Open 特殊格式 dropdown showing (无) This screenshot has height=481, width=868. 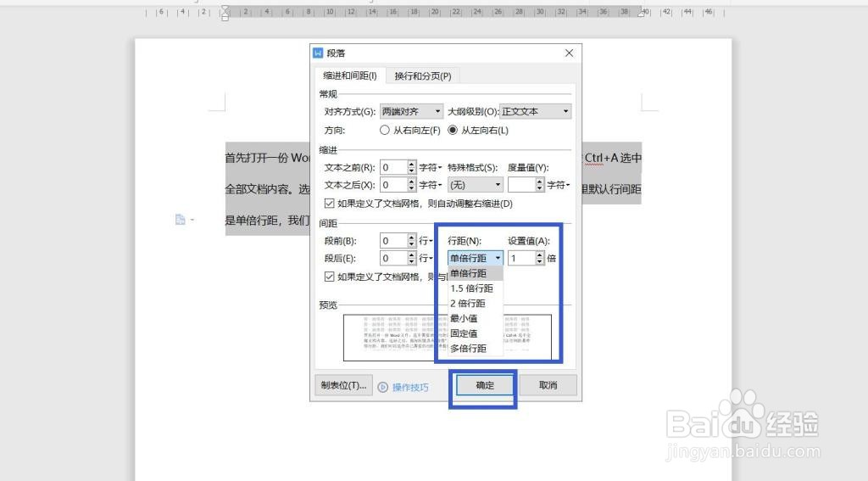click(476, 185)
